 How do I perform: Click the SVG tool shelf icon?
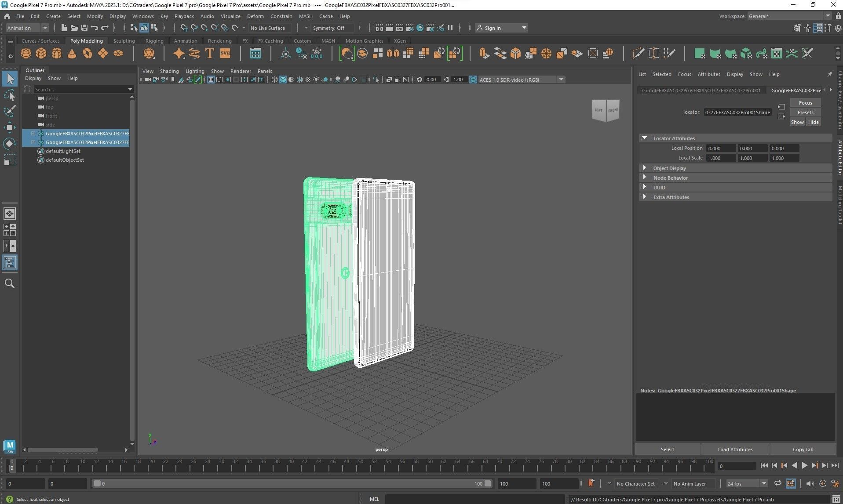[225, 54]
